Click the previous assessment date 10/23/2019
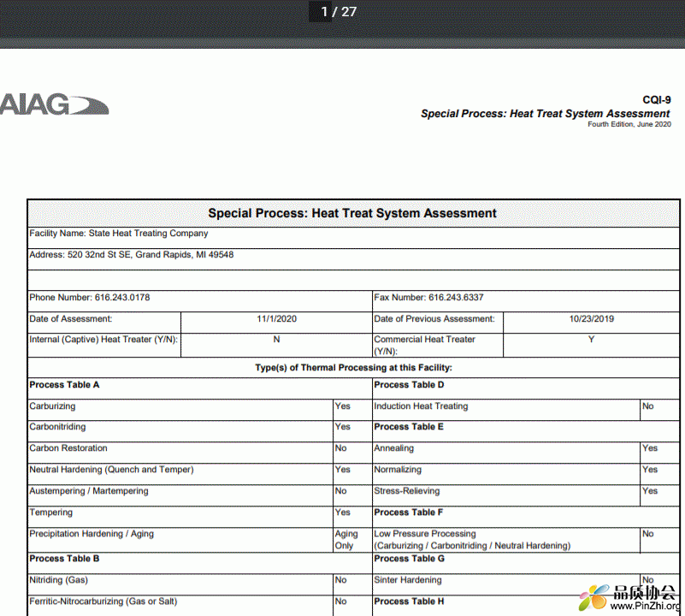This screenshot has height=616, width=685. point(591,319)
